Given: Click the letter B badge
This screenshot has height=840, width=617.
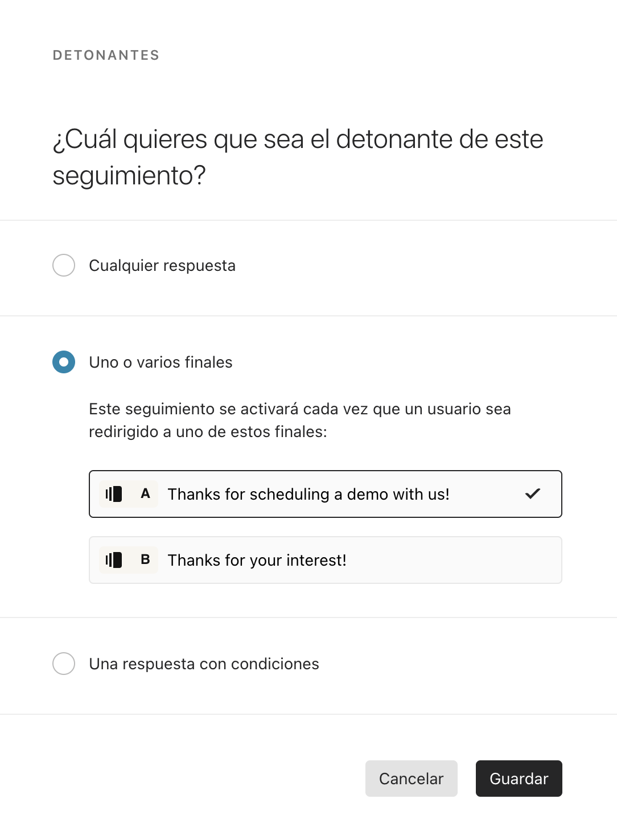Looking at the screenshot, I should (x=145, y=560).
